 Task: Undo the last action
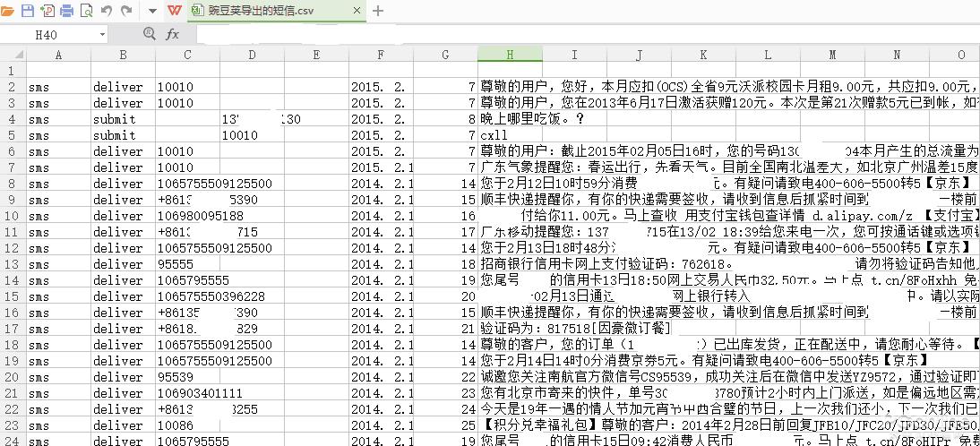point(107,11)
